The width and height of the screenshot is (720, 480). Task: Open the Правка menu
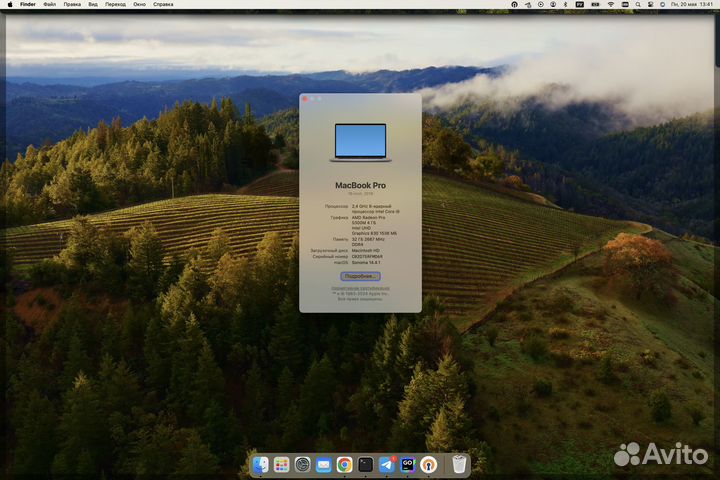click(72, 4)
